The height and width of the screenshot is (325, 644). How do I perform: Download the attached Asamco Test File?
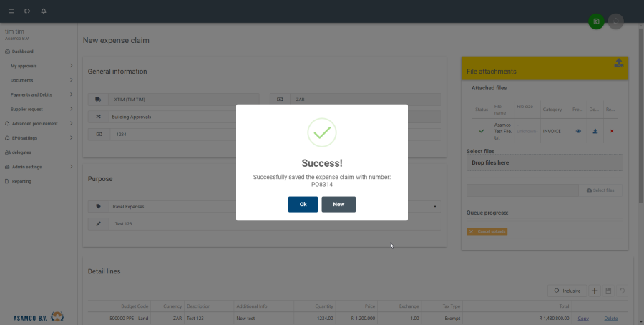point(595,131)
